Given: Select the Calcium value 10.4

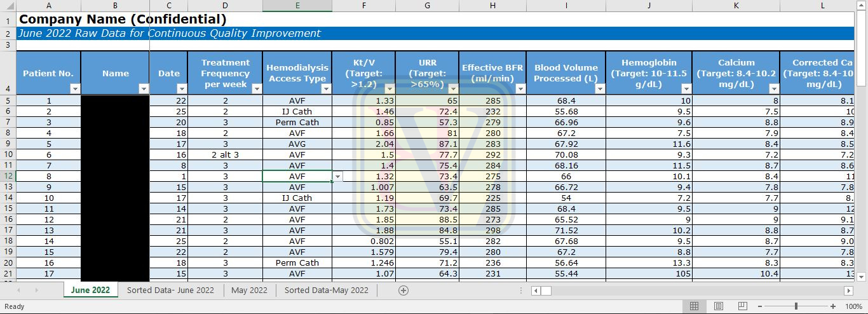Looking at the screenshot, I should [x=736, y=273].
